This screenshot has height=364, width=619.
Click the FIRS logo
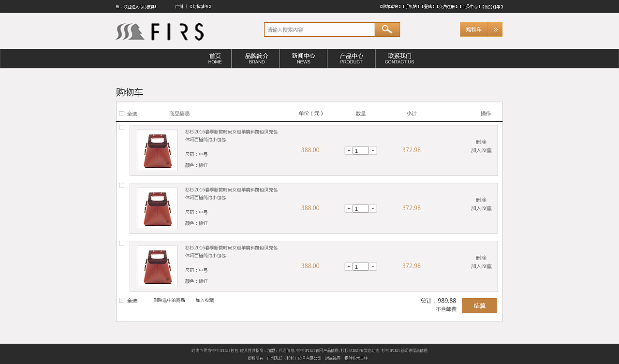[160, 32]
